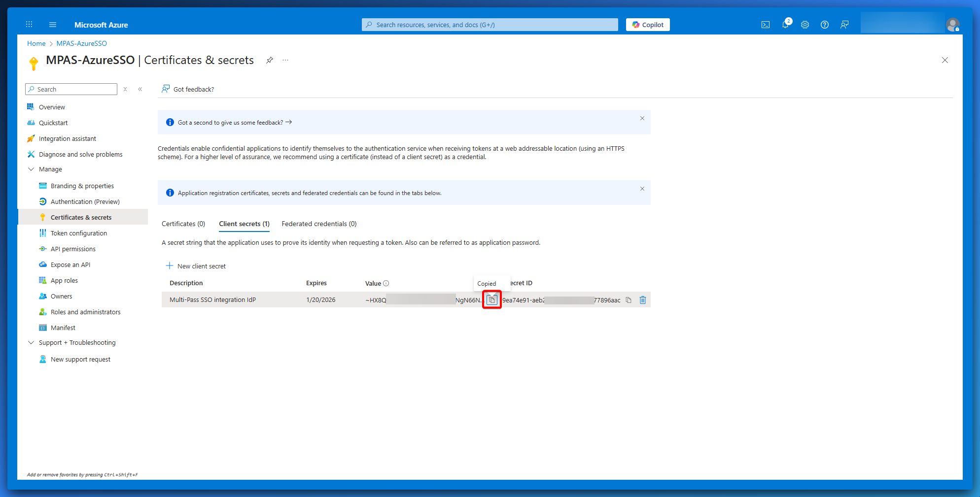
Task: Click the Got feedback? button
Action: coord(188,89)
